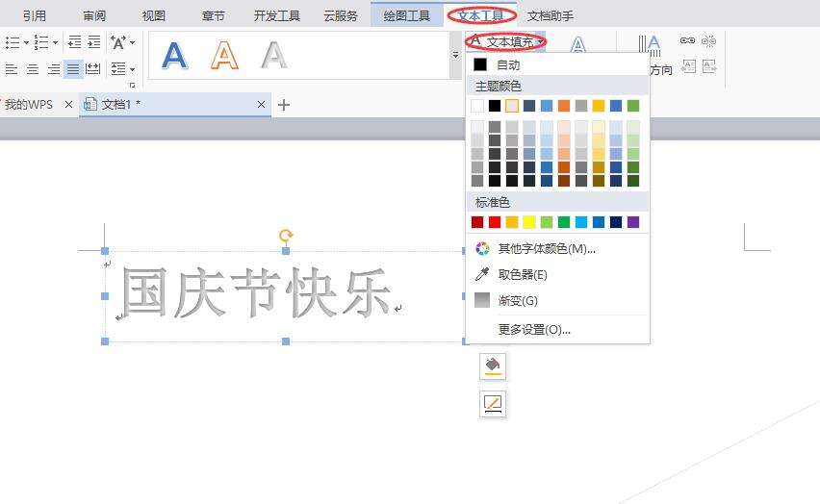Viewport: 820px width, 504px height.
Task: Open 更多设置(O) option
Action: tap(557, 330)
